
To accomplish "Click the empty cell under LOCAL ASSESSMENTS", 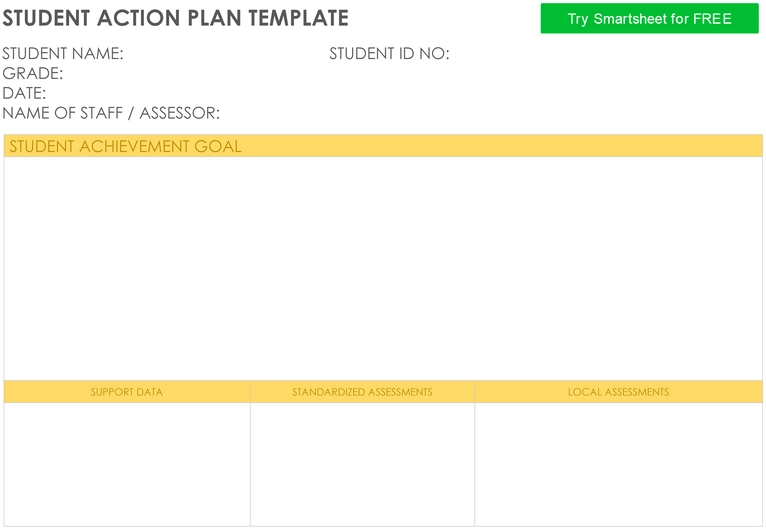I will (x=618, y=464).
